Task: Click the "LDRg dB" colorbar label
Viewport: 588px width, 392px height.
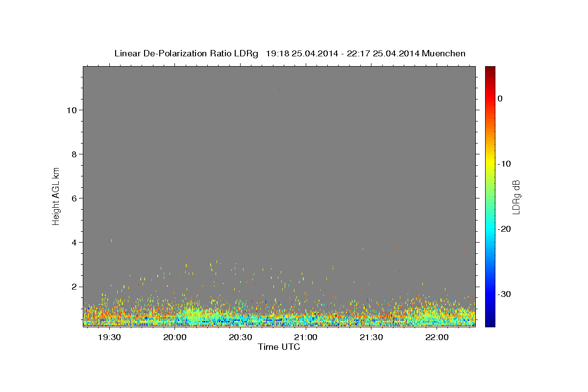Action: click(516, 197)
